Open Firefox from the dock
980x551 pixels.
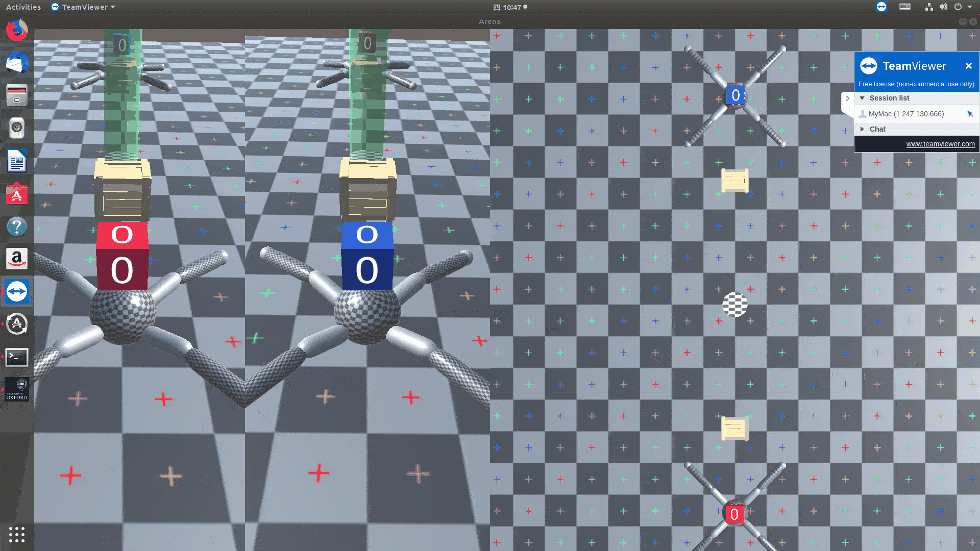click(x=17, y=31)
